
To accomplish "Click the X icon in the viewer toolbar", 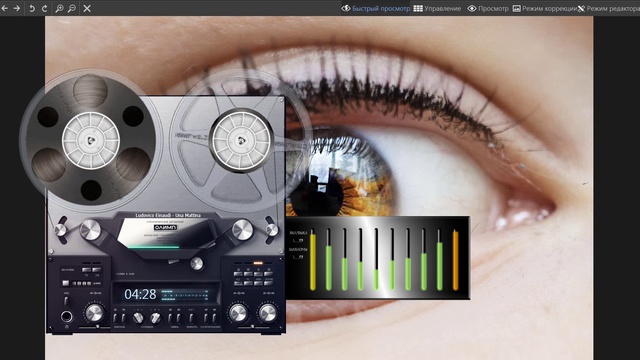I will click(x=87, y=8).
